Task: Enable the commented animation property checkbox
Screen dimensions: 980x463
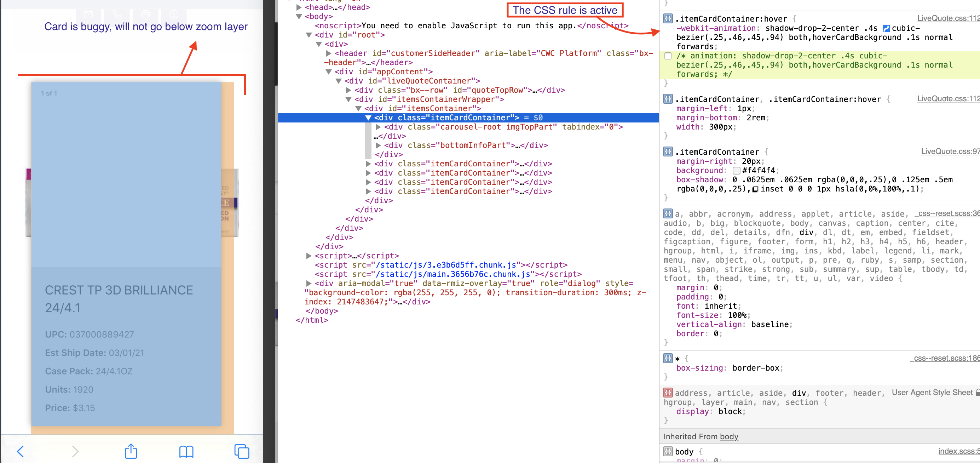Action: [x=668, y=56]
